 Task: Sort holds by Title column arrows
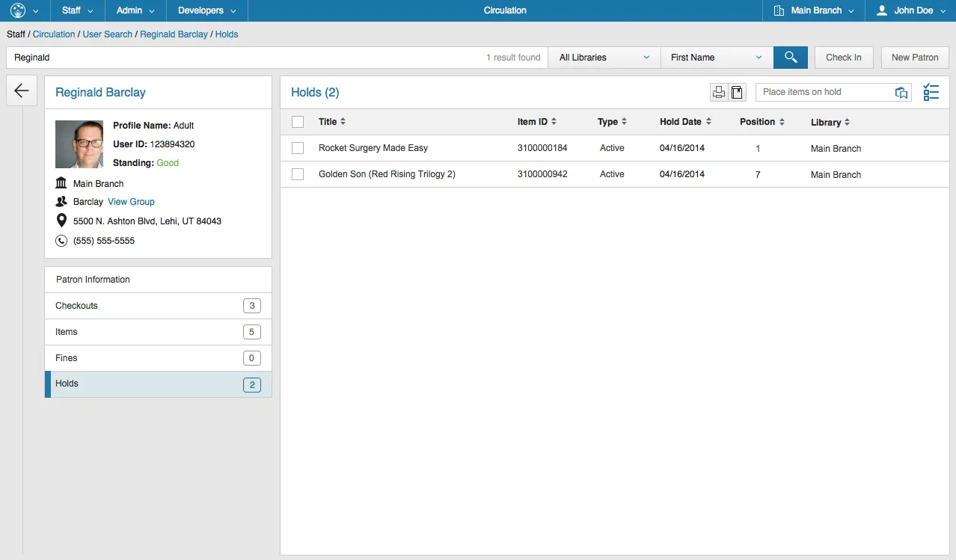point(343,122)
